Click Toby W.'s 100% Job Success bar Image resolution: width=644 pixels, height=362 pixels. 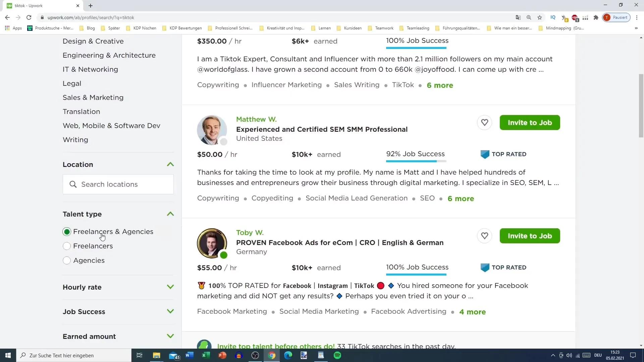[x=416, y=275]
